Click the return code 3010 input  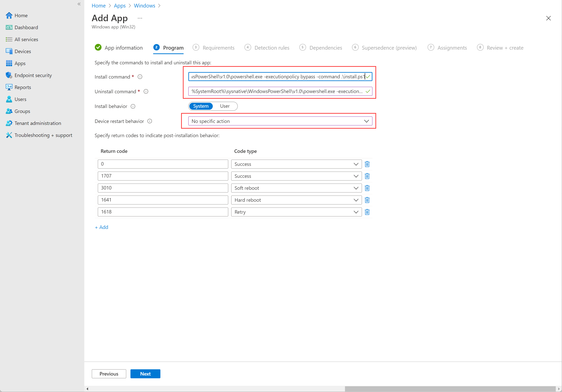pyautogui.click(x=163, y=188)
